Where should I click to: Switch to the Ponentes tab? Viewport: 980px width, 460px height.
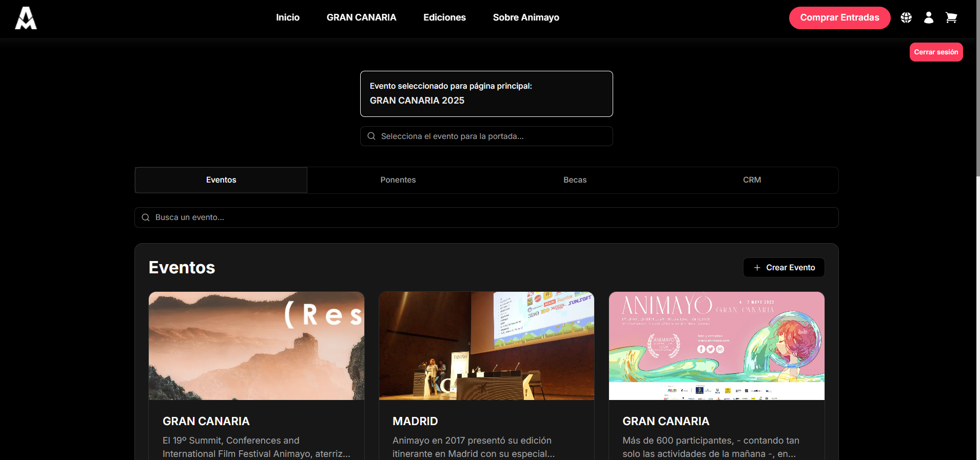point(398,180)
